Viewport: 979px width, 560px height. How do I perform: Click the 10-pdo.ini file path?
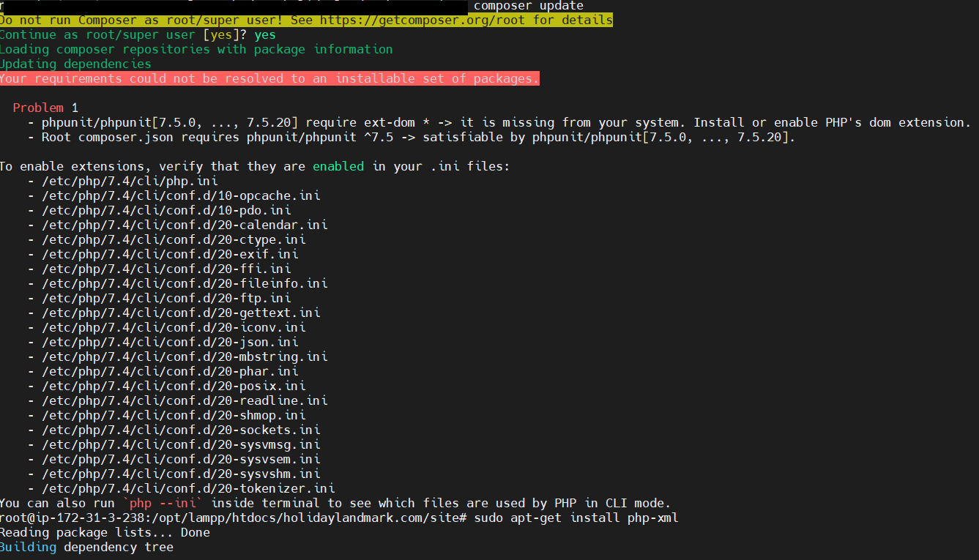click(166, 210)
